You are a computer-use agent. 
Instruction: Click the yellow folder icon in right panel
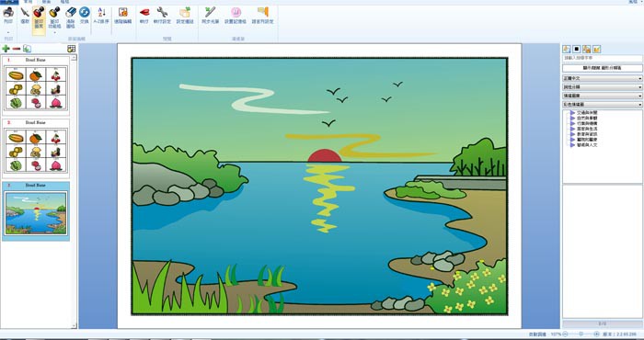click(597, 50)
